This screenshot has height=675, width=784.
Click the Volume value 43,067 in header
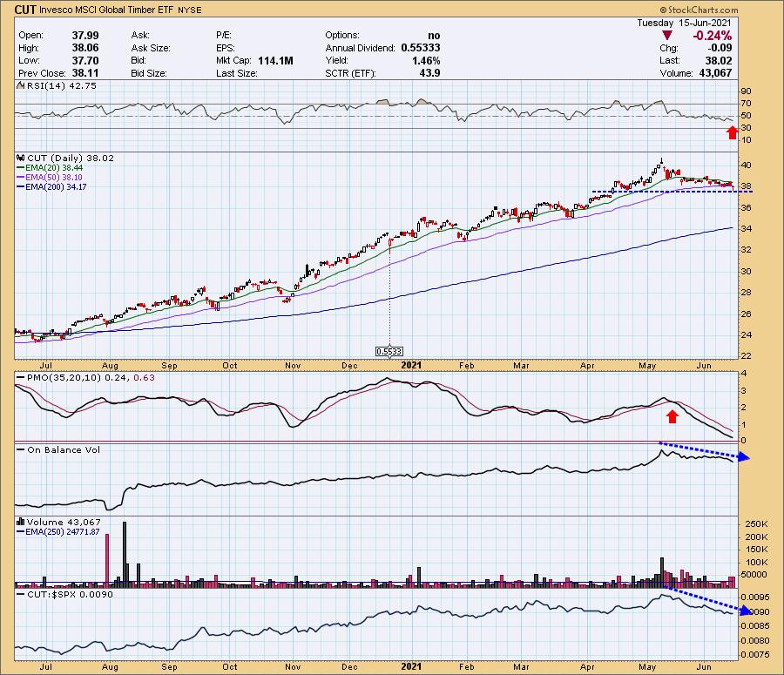coord(714,73)
